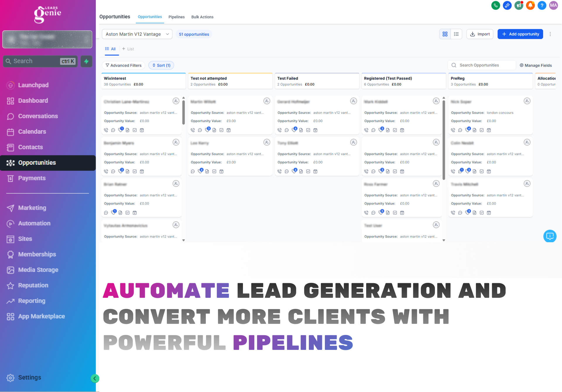This screenshot has width=562, height=392.
Task: Open the Sort (1) options
Action: pos(161,65)
